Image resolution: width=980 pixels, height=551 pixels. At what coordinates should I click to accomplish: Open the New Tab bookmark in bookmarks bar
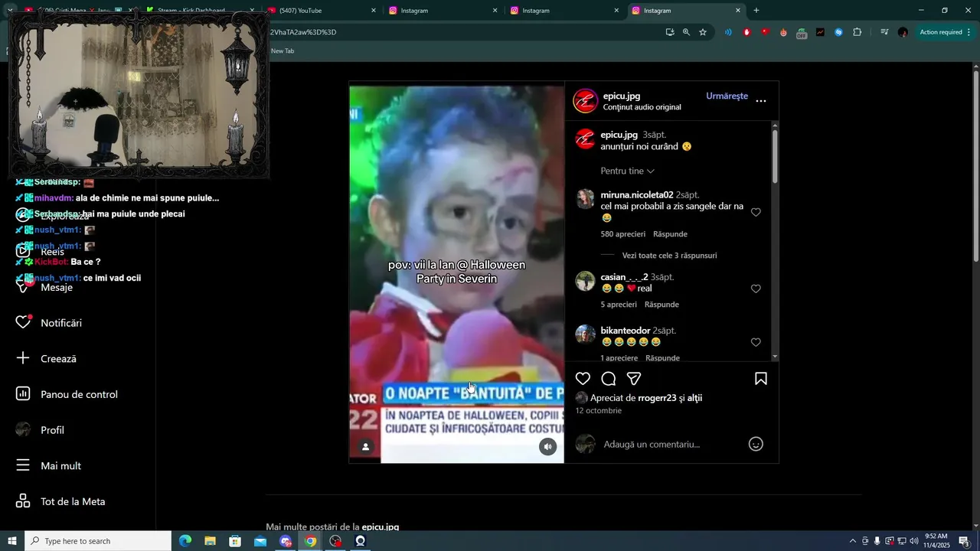(x=283, y=51)
